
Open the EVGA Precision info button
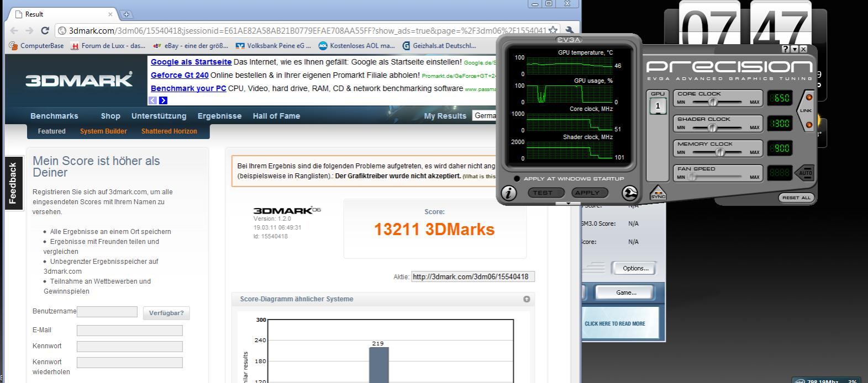coord(509,193)
